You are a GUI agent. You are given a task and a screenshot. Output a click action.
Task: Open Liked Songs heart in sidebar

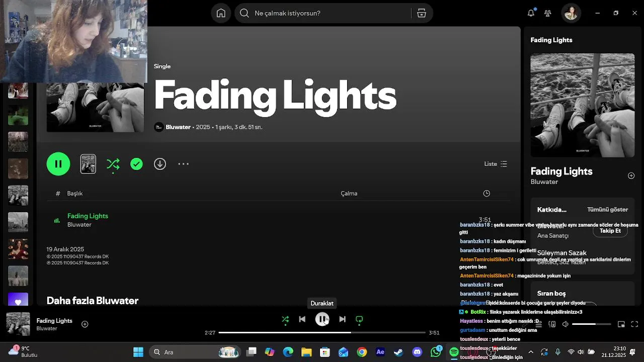tap(18, 300)
